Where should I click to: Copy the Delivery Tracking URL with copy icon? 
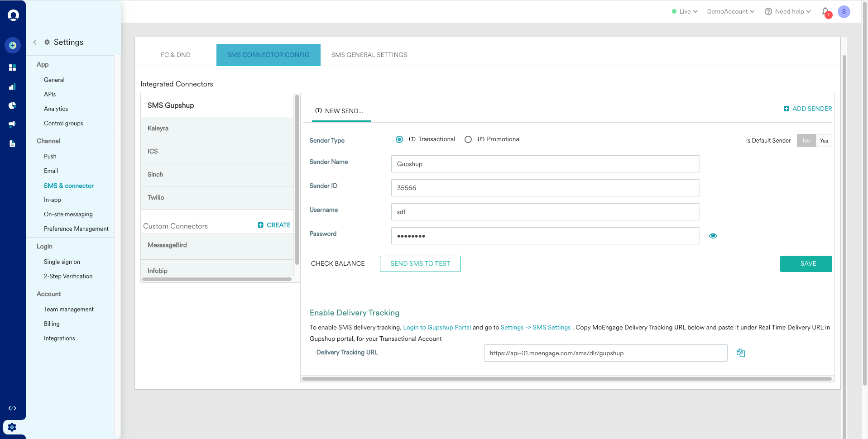(x=741, y=353)
